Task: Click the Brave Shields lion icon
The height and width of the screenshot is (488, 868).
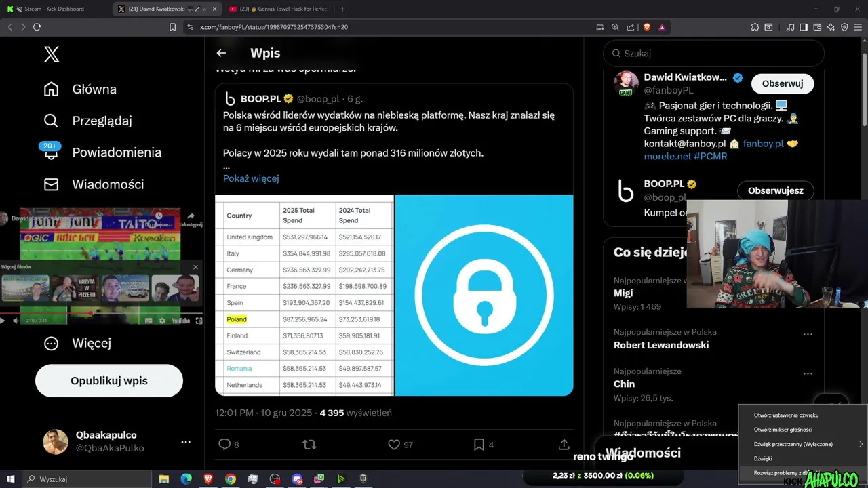Action: click(646, 27)
